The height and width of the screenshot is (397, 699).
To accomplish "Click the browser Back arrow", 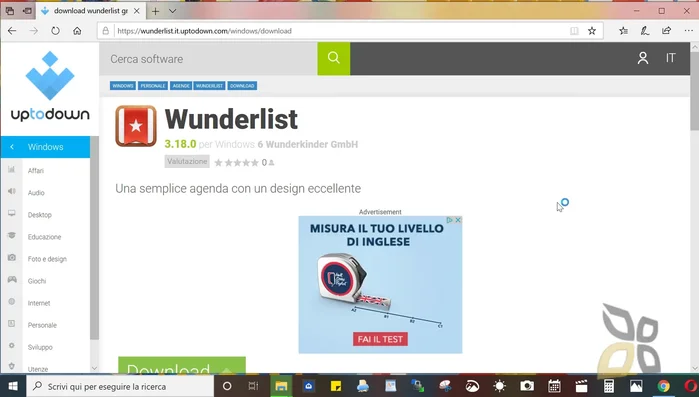I will pos(12,31).
